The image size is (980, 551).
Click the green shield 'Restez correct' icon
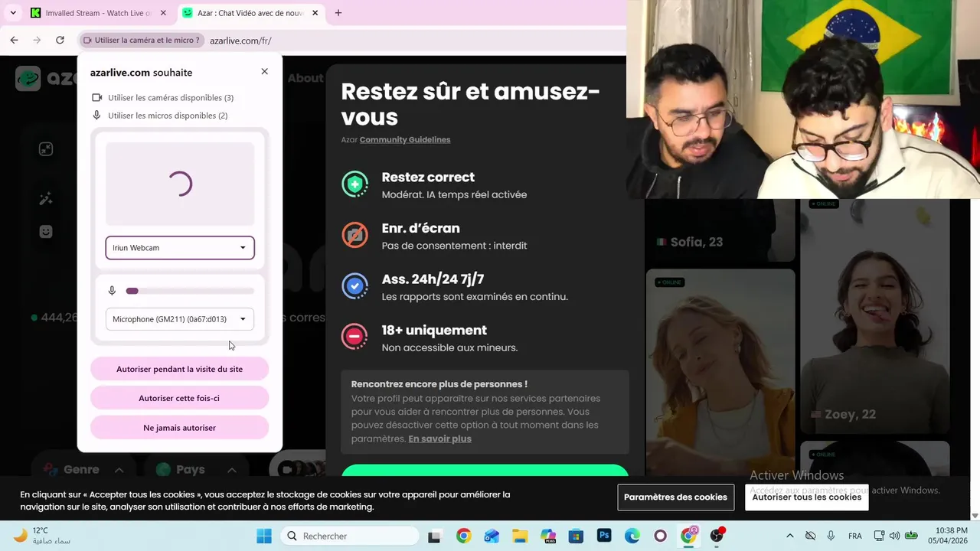coord(354,184)
